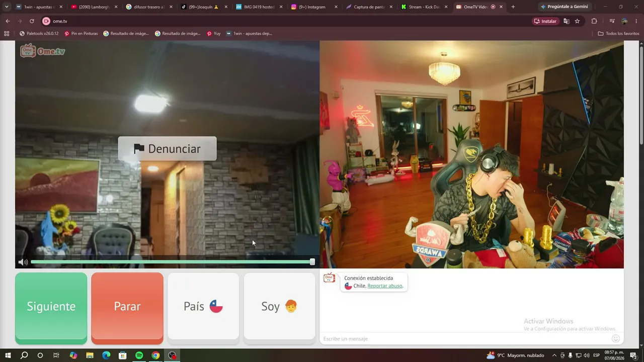
Task: Click Pregúntale a Gemini button
Action: [565, 7]
